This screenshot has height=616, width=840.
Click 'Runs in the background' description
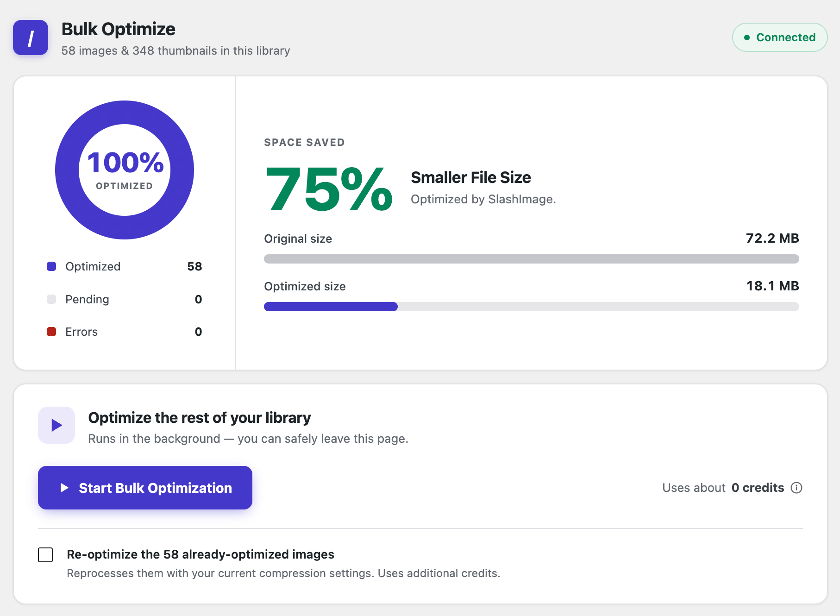(x=248, y=439)
